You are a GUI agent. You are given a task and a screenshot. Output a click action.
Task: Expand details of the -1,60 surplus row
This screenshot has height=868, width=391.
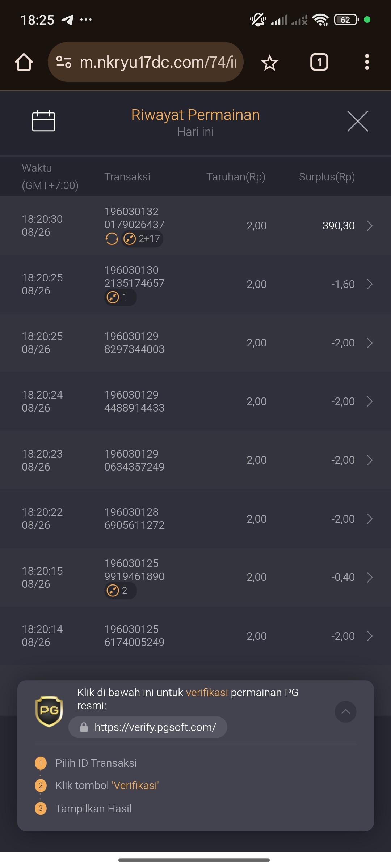coord(369,284)
